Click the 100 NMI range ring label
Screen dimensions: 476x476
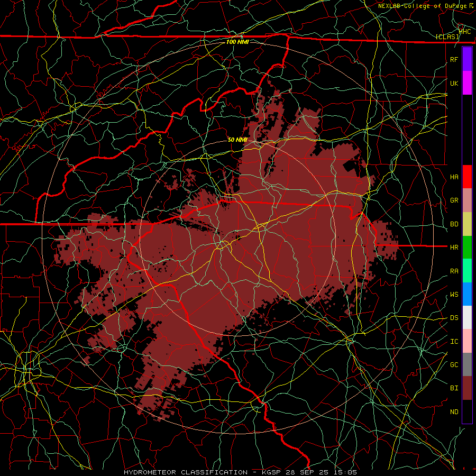click(237, 42)
